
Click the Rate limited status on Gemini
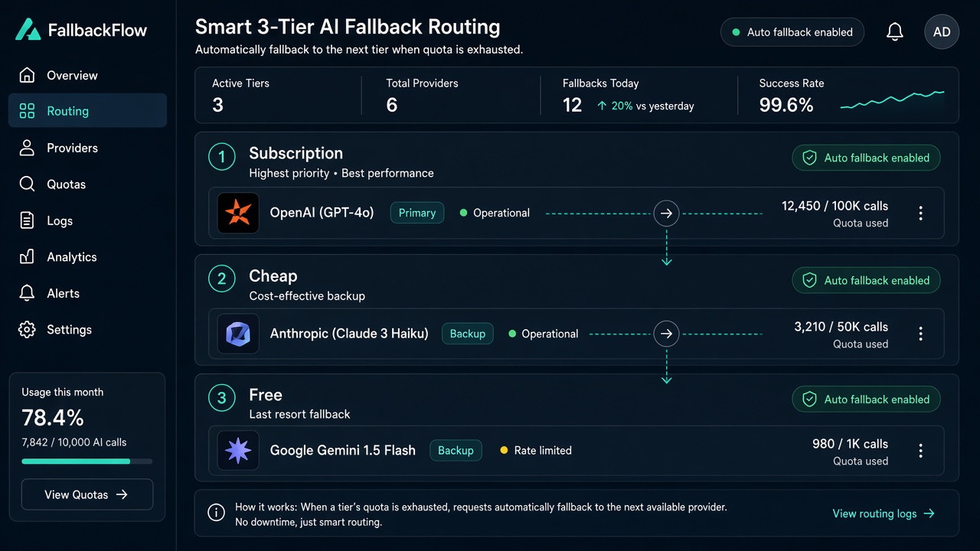coord(536,450)
